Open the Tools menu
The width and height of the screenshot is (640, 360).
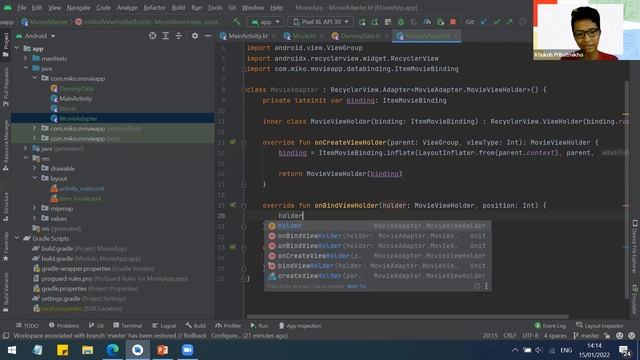point(215,7)
